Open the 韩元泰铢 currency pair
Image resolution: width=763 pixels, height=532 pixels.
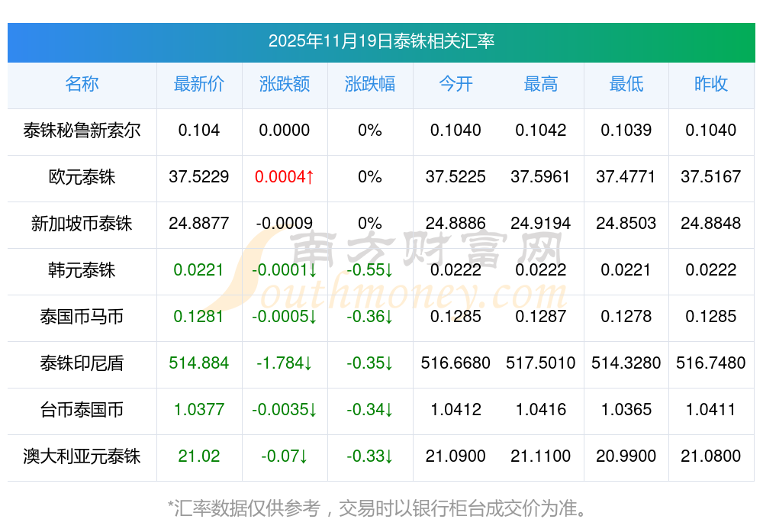point(82,270)
